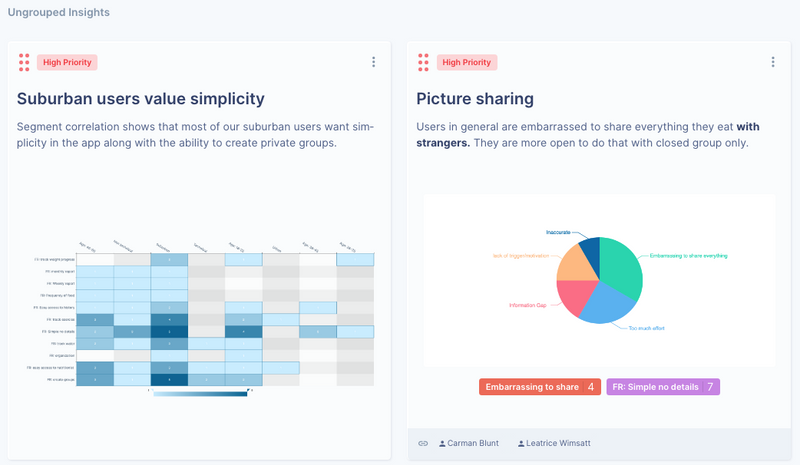The height and width of the screenshot is (465, 800).
Task: Click person icon beside Leatrice Wimsatt
Action: [521, 444]
